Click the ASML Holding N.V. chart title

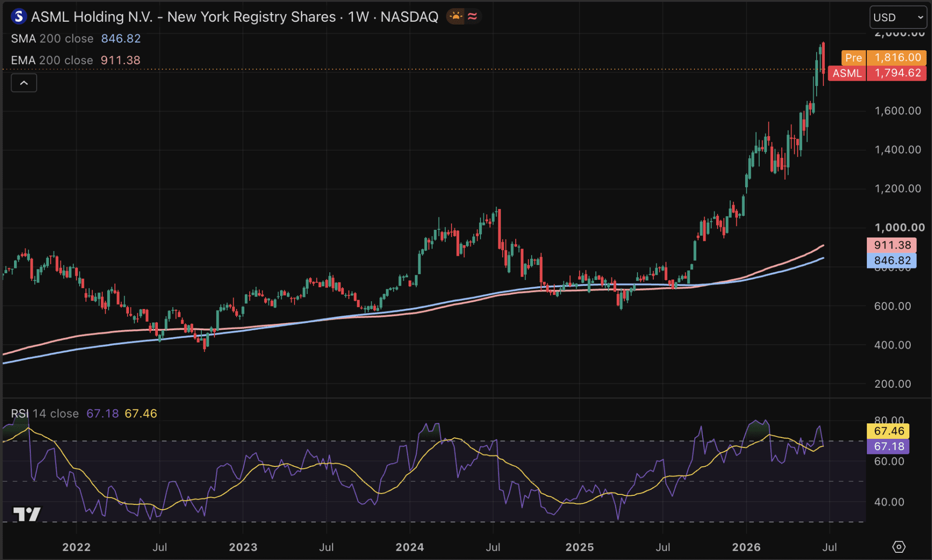click(x=235, y=17)
